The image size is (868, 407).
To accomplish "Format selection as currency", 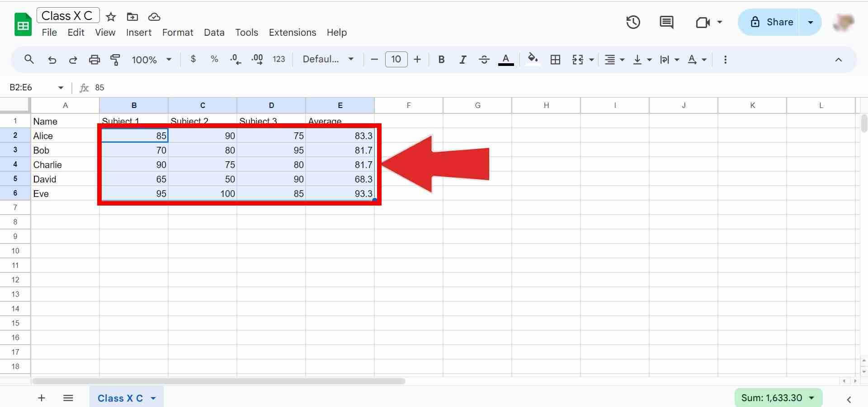I will pos(193,59).
